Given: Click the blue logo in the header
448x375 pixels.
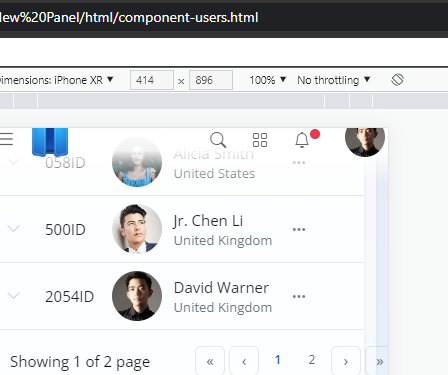Looking at the screenshot, I should 50,142.
